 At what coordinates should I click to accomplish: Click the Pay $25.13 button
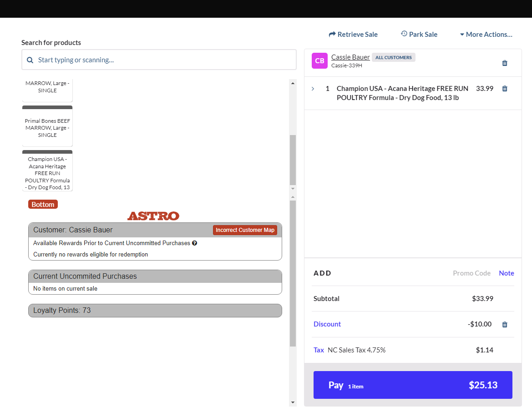[x=412, y=385]
